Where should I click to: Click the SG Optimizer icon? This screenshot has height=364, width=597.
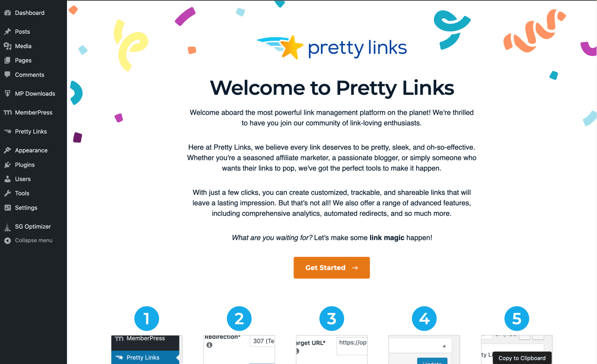click(x=7, y=226)
